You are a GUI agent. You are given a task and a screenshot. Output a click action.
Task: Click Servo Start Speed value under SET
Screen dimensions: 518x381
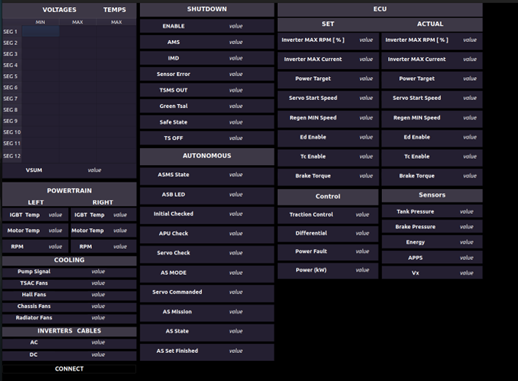click(x=366, y=98)
